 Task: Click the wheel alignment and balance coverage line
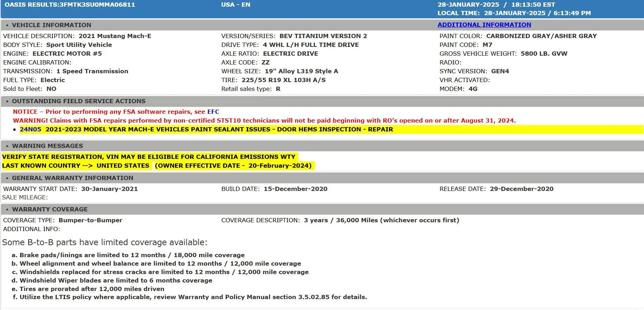point(160,263)
